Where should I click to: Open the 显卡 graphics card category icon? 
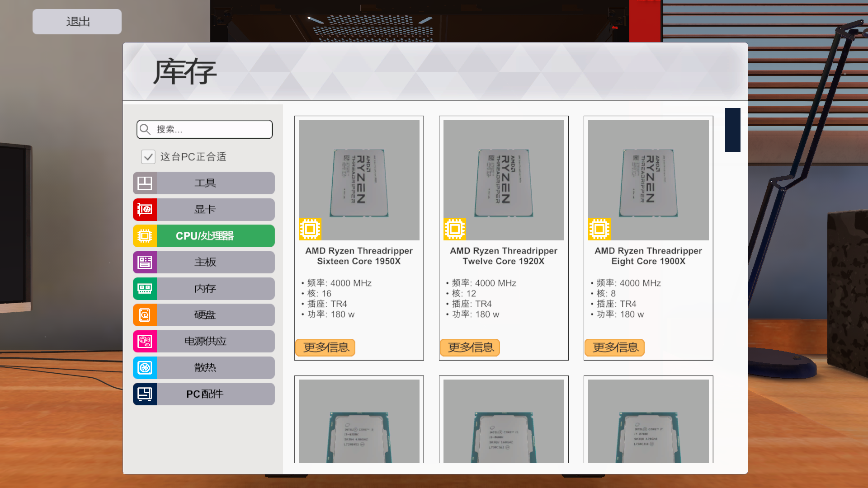144,210
